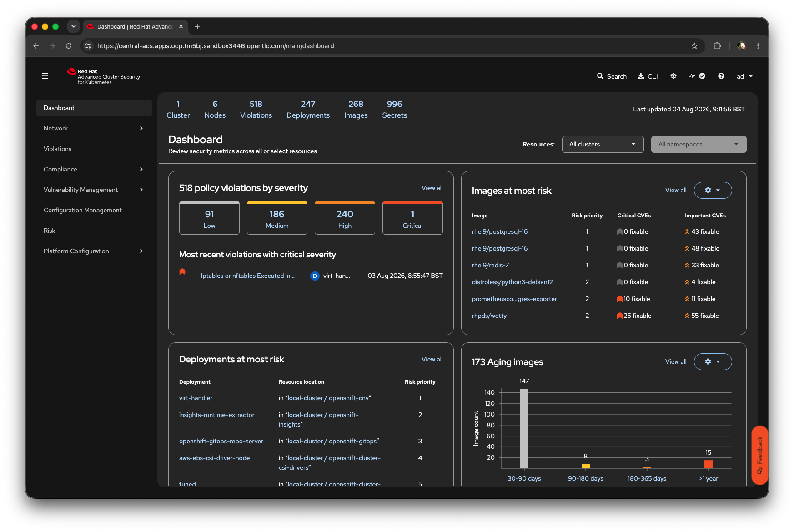Open the insights-runtime-extractor deployment link
794x532 pixels.
tap(217, 415)
